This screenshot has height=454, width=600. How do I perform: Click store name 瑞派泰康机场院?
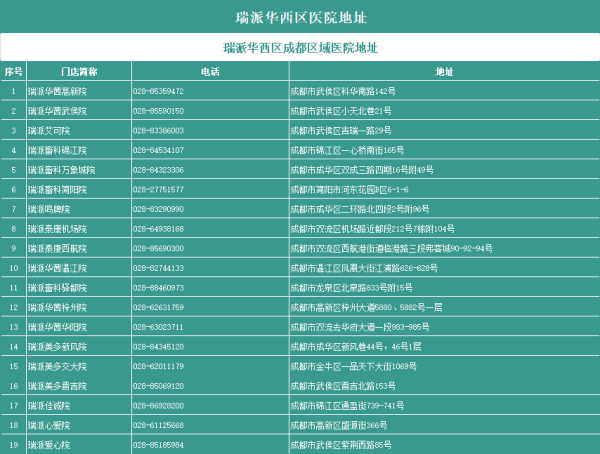[x=57, y=229]
